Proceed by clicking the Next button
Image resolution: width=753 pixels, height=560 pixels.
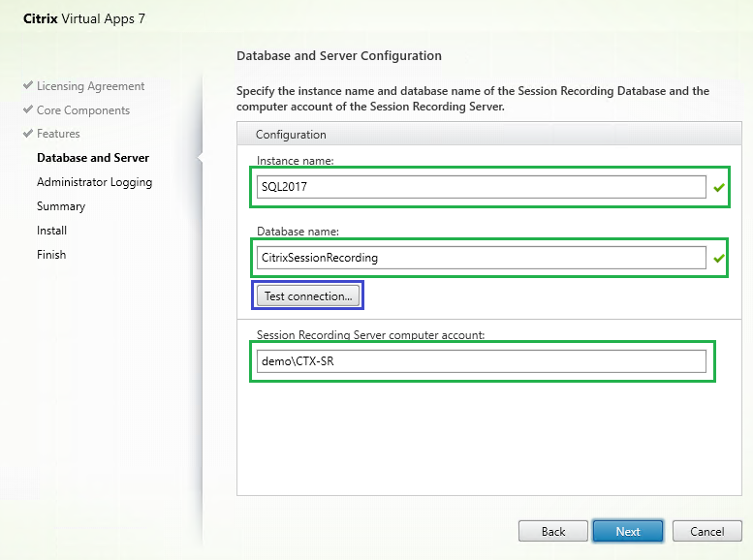point(627,531)
